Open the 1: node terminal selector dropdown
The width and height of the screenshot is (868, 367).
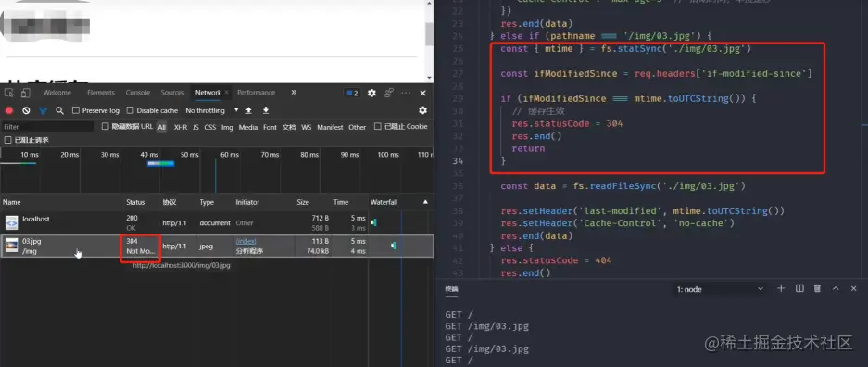[720, 289]
